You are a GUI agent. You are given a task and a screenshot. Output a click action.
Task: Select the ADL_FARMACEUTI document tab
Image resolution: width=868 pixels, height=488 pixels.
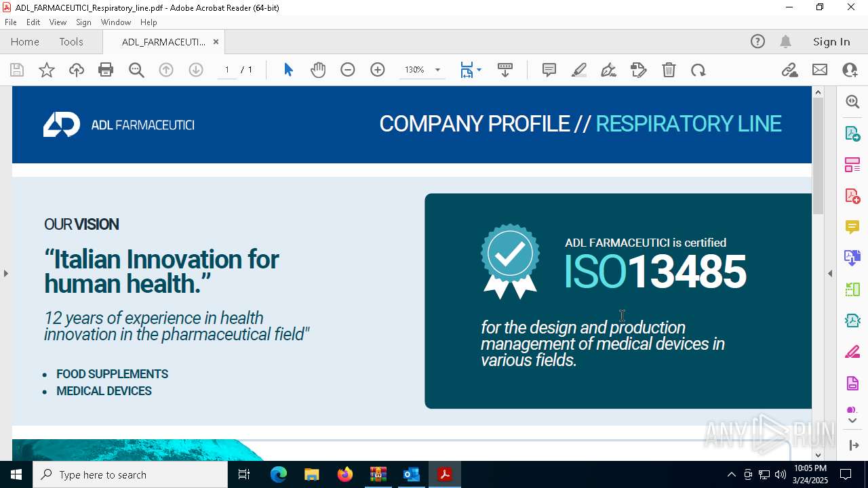coord(163,41)
